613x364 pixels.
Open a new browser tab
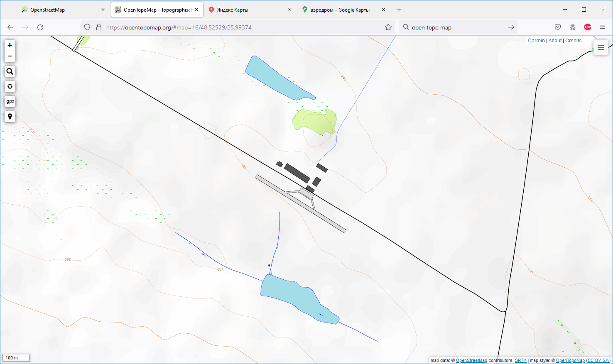(x=399, y=10)
